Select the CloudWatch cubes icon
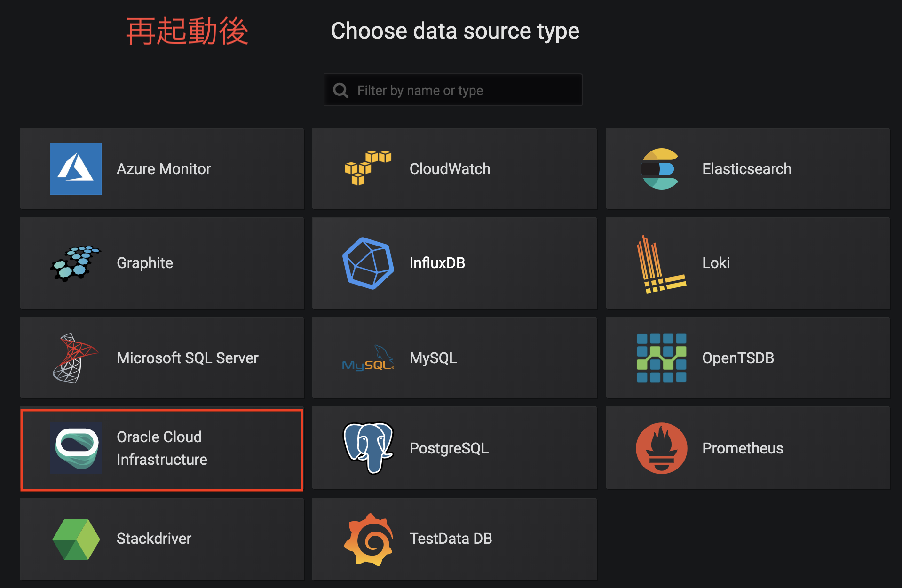 click(x=368, y=168)
